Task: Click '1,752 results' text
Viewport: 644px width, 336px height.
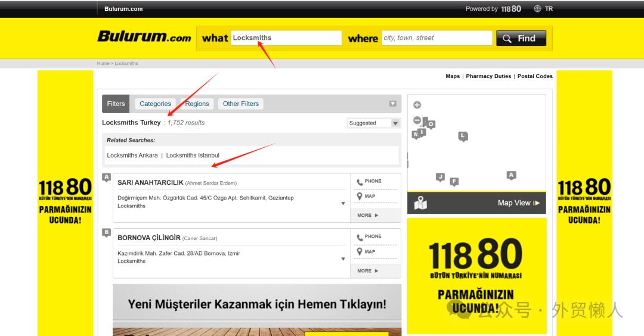Action: pyautogui.click(x=185, y=123)
